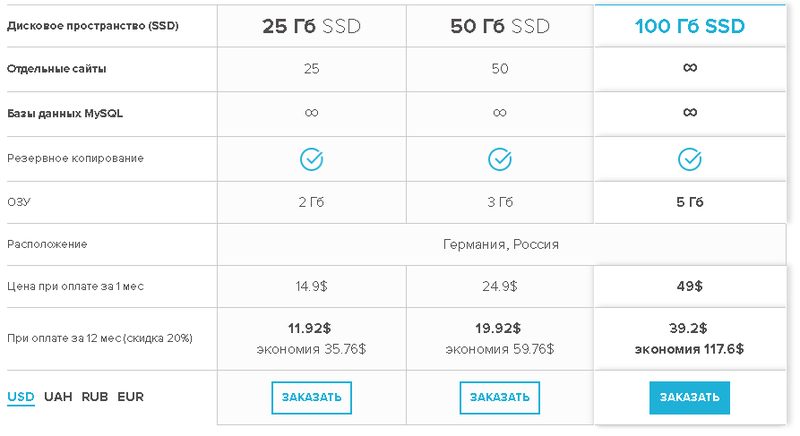Switch currency to UAH
This screenshot has height=436, width=800.
click(58, 397)
